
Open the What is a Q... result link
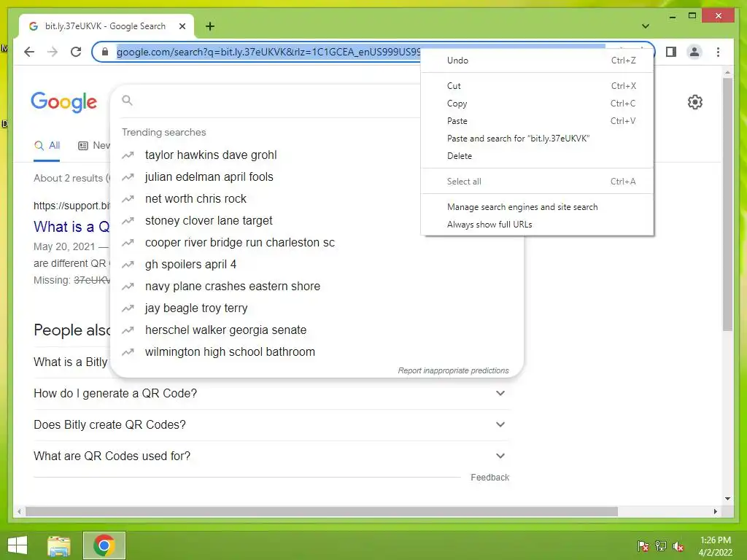click(71, 227)
